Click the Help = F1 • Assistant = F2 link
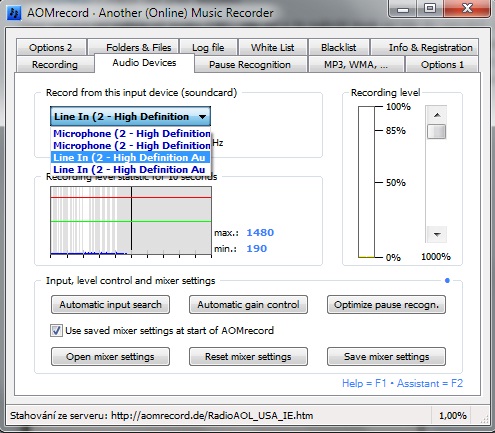This screenshot has height=433, width=495. (x=402, y=383)
